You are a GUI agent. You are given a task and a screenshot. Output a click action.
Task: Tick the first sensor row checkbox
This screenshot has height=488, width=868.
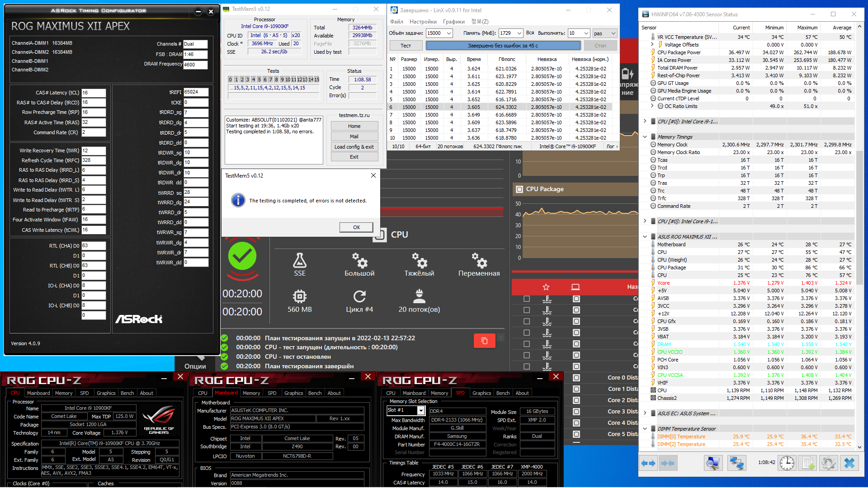pyautogui.click(x=527, y=299)
